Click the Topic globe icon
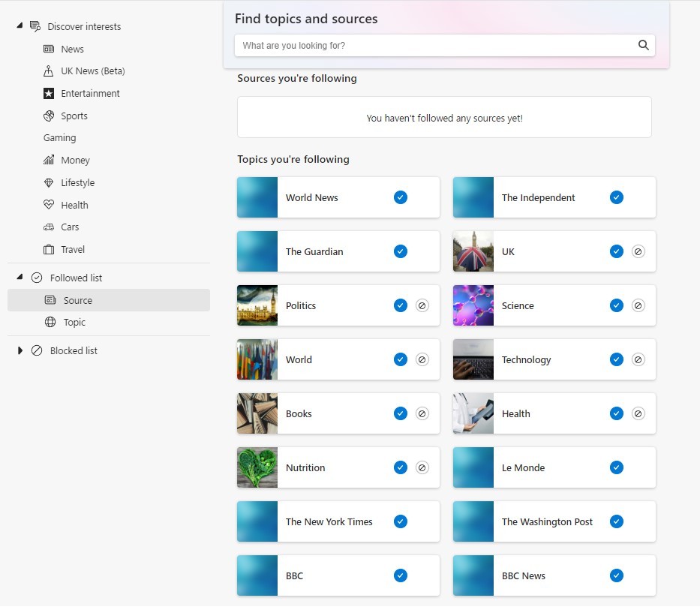Viewport: 700px width, 610px height. pyautogui.click(x=50, y=322)
